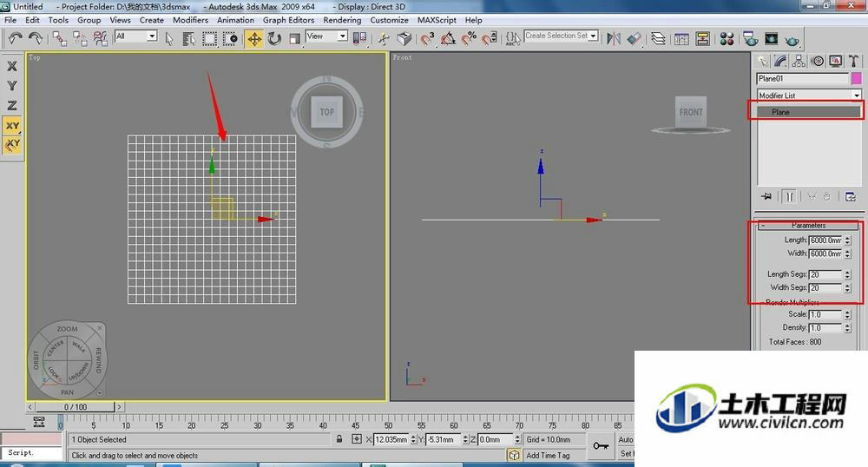Click the Add Time Tag label
Screen dimensions: 868x467
548,456
